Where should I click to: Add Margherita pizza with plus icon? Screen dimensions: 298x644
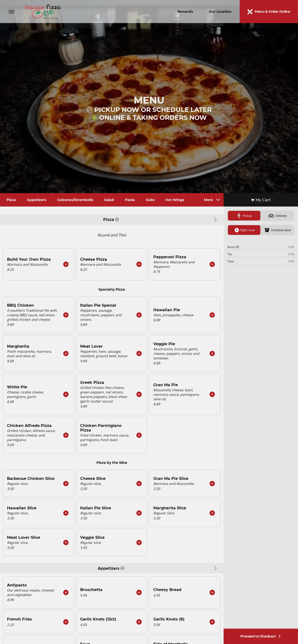tap(66, 354)
